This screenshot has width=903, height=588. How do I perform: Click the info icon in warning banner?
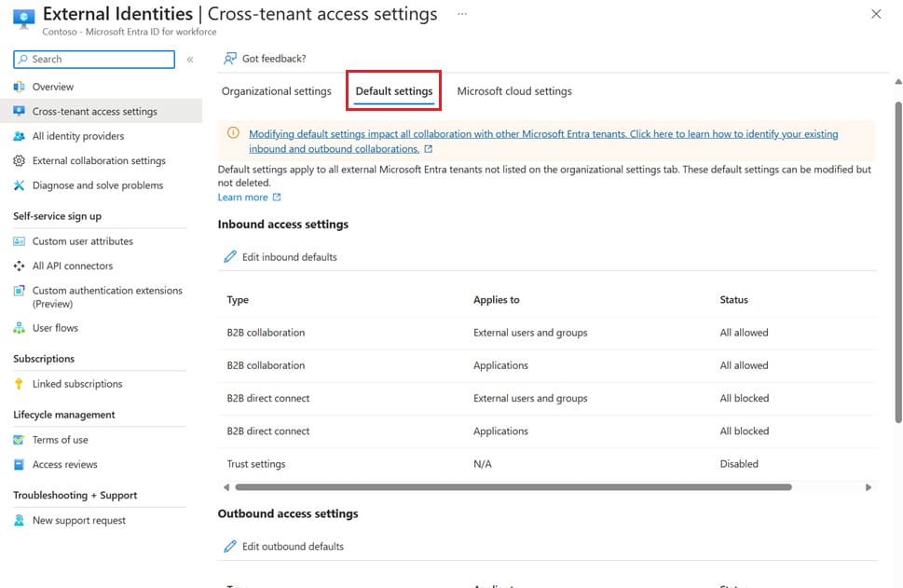233,133
